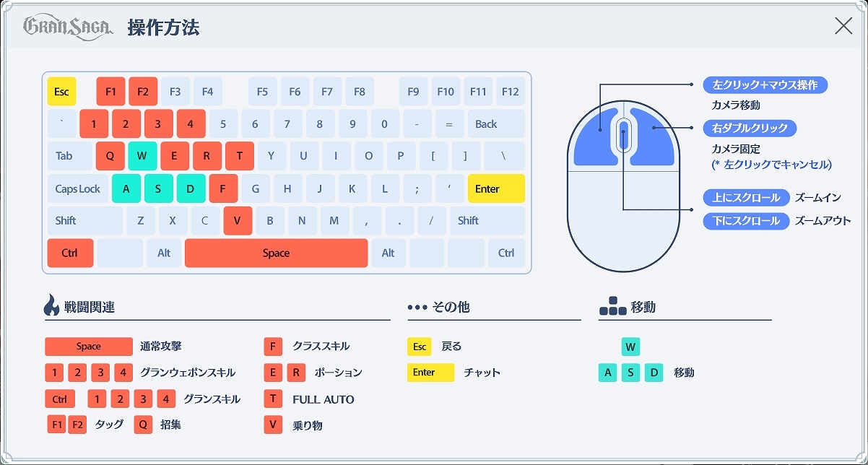Click the Caps Lock key on keyboard diagram

[x=78, y=188]
